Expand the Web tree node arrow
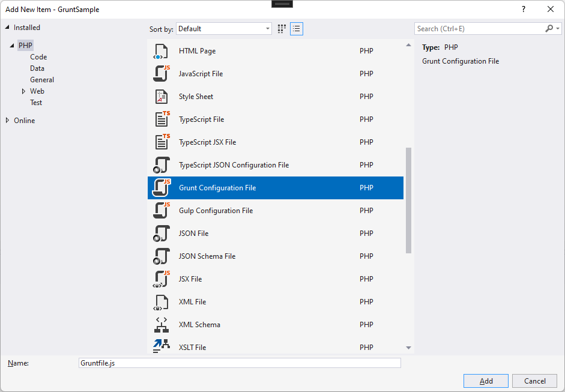 [23, 91]
